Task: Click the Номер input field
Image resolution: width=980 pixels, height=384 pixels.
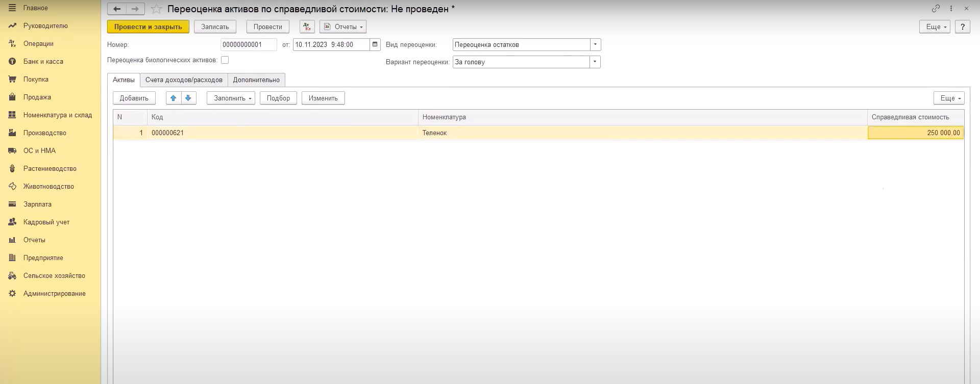Action: coord(249,44)
